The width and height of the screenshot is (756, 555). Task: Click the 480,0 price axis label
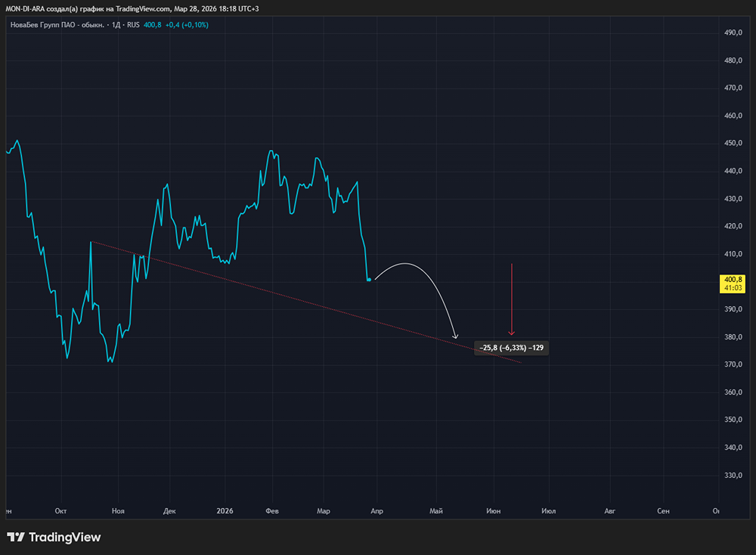pyautogui.click(x=733, y=60)
